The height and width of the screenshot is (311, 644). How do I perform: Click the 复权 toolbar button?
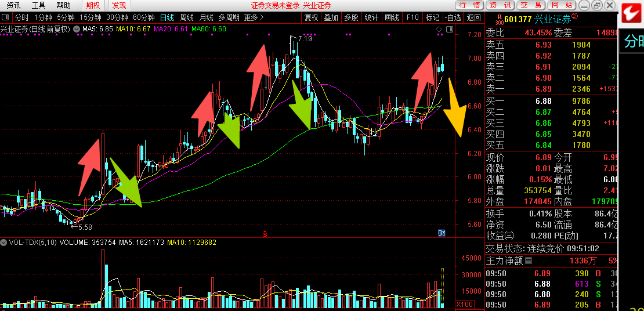[x=312, y=17]
